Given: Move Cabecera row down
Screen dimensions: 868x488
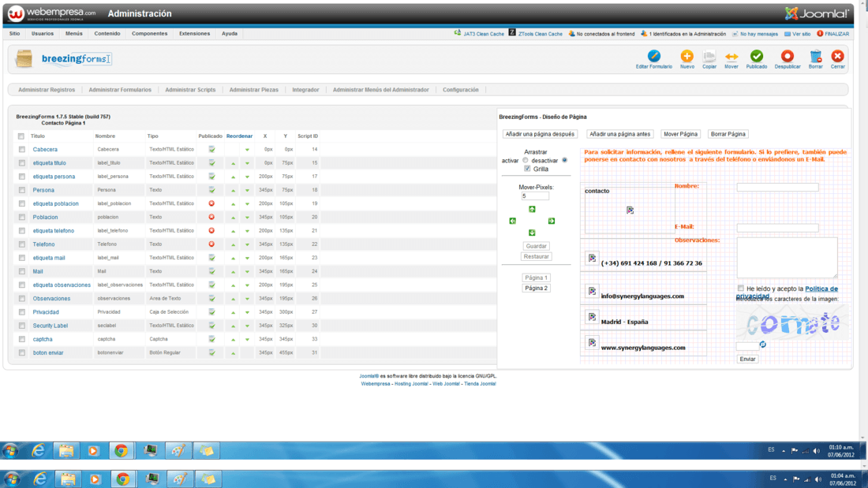Looking at the screenshot, I should click(247, 149).
